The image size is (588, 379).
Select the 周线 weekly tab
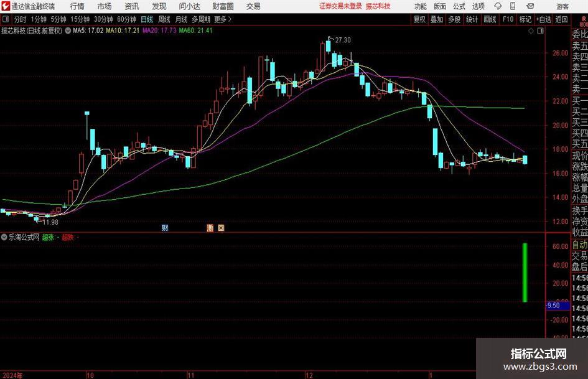(x=164, y=19)
